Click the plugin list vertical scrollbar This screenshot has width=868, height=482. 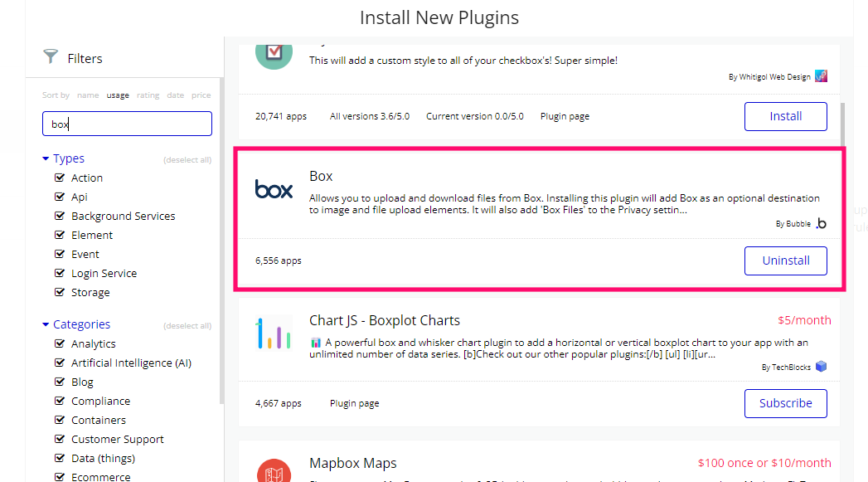point(842,124)
